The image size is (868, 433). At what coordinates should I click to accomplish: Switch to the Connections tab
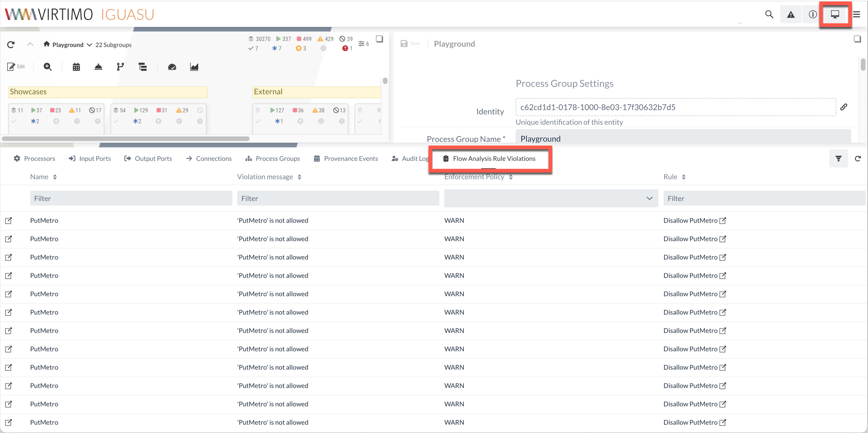pos(209,159)
